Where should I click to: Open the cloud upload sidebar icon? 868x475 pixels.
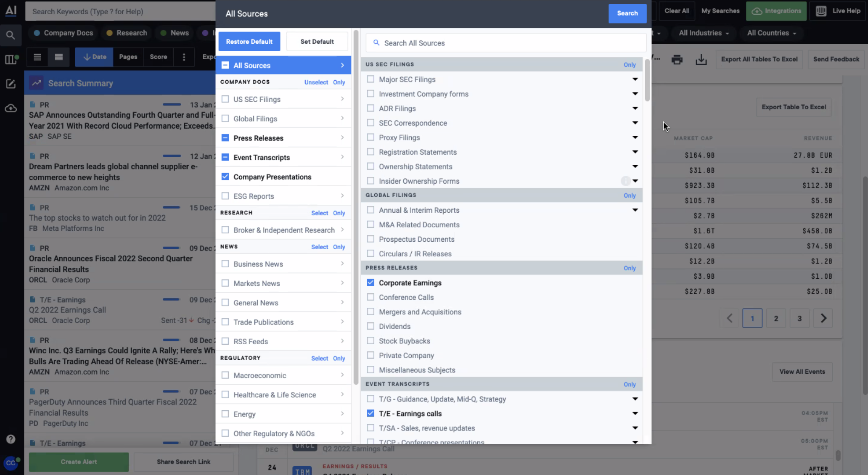click(11, 108)
